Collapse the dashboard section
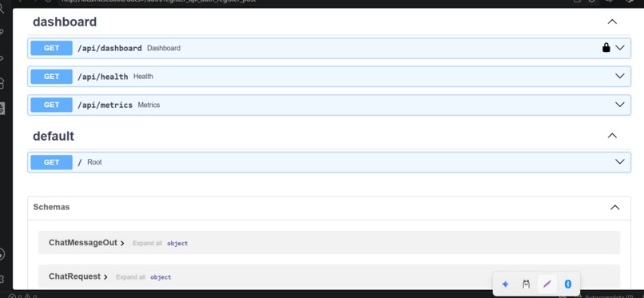 (x=612, y=22)
